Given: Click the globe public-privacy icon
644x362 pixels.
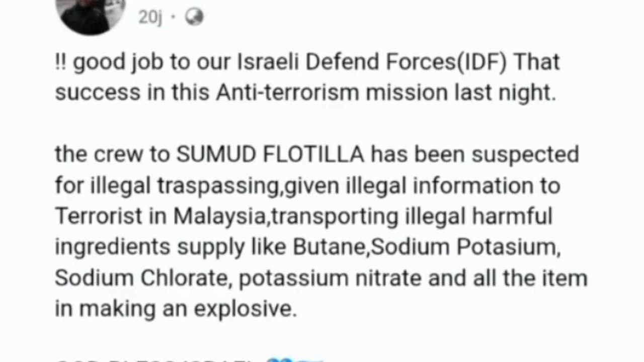Looking at the screenshot, I should pyautogui.click(x=194, y=18).
